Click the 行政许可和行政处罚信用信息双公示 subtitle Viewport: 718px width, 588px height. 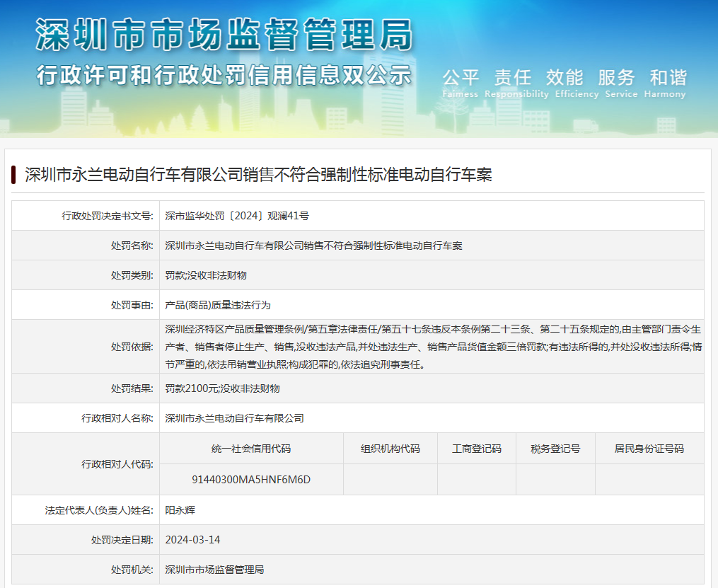click(x=224, y=74)
